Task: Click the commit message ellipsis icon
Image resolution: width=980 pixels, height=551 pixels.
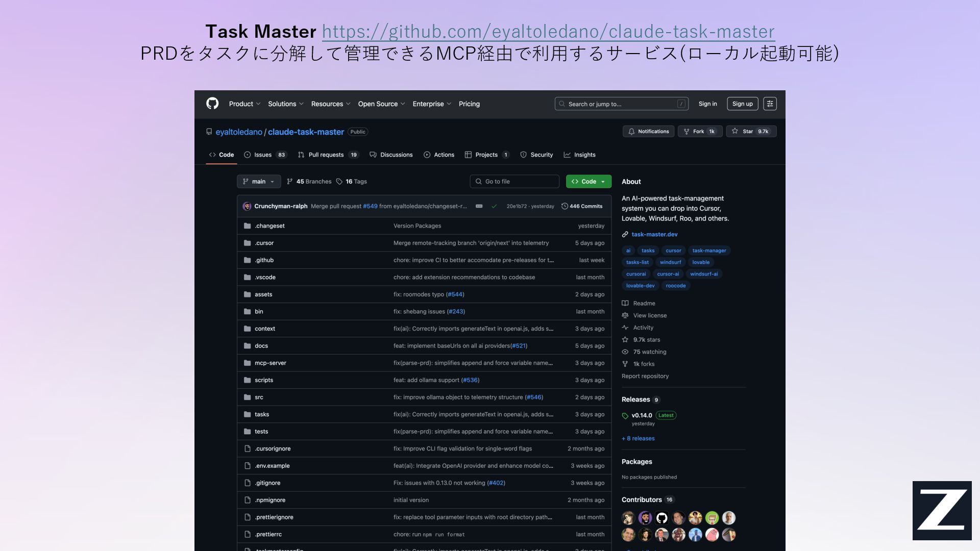Action: pyautogui.click(x=479, y=206)
